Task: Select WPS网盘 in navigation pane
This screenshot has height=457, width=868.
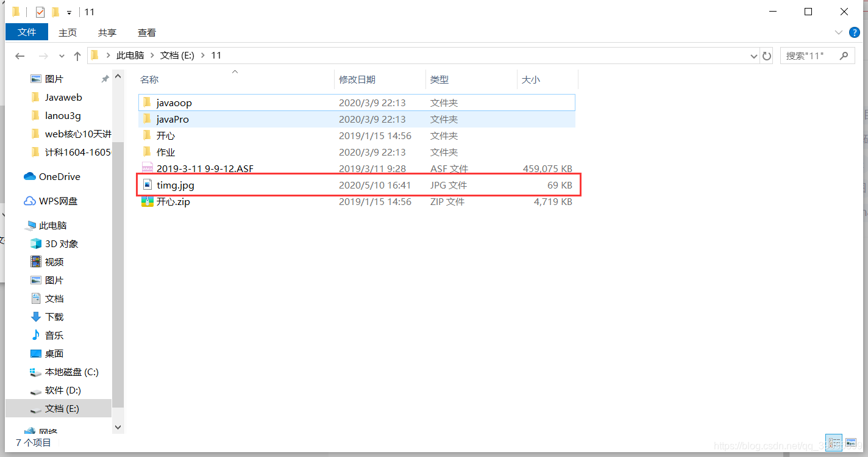Action: [x=59, y=201]
